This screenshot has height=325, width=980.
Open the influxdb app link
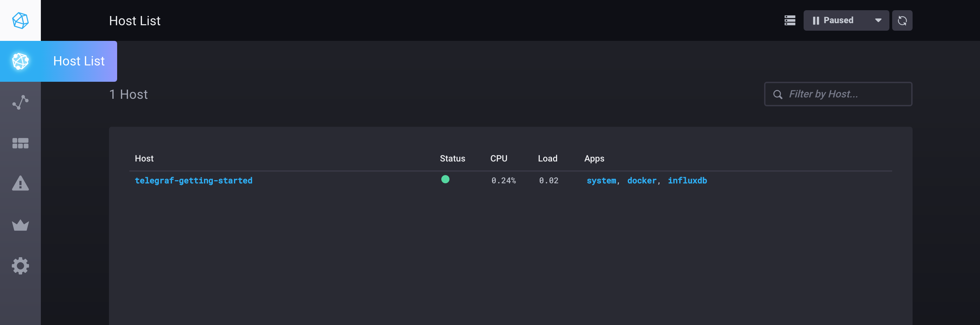coord(687,181)
